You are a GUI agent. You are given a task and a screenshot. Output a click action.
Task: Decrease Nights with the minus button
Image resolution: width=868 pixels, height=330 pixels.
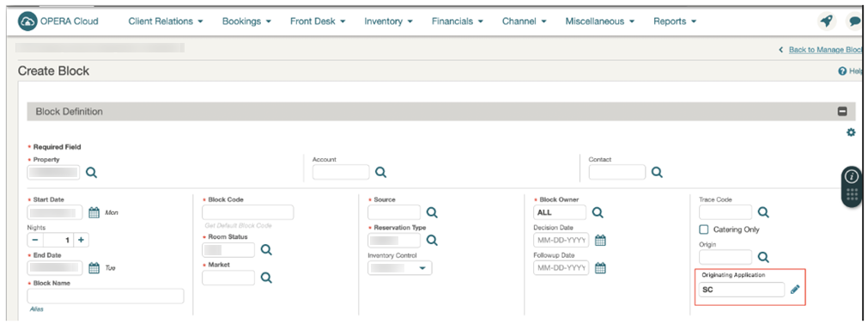(35, 241)
